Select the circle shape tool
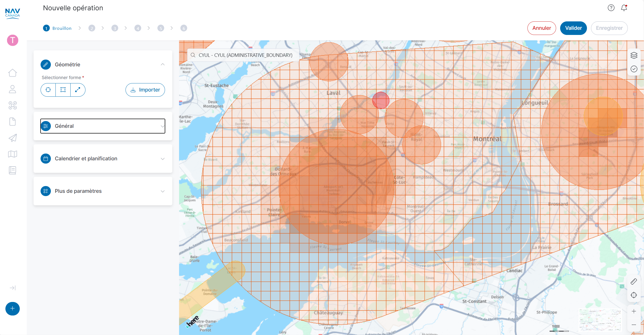This screenshot has height=335, width=644. pyautogui.click(x=48, y=90)
